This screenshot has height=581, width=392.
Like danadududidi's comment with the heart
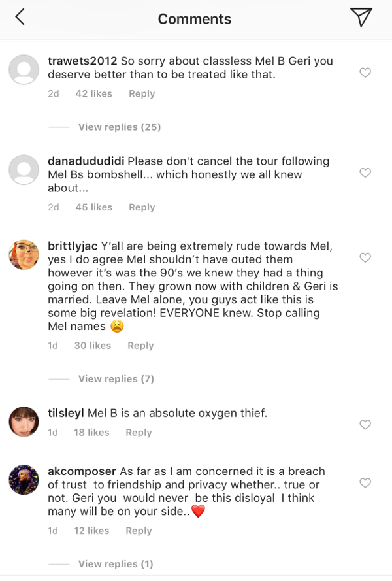(x=365, y=173)
